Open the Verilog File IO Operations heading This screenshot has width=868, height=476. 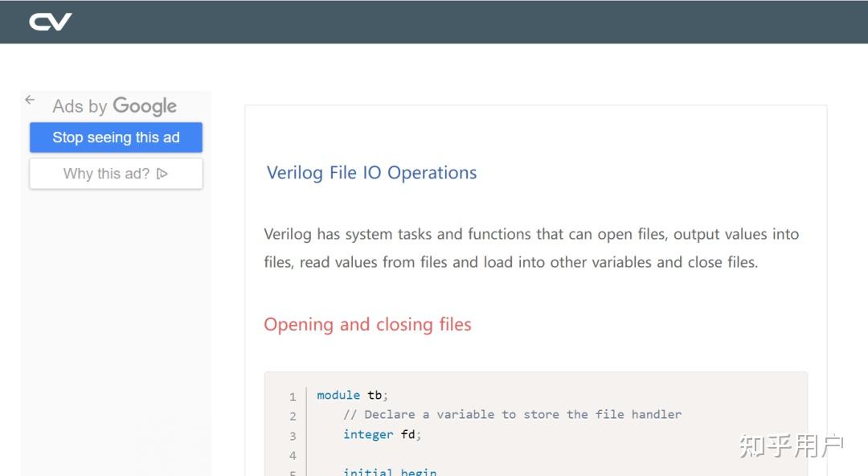point(371,173)
